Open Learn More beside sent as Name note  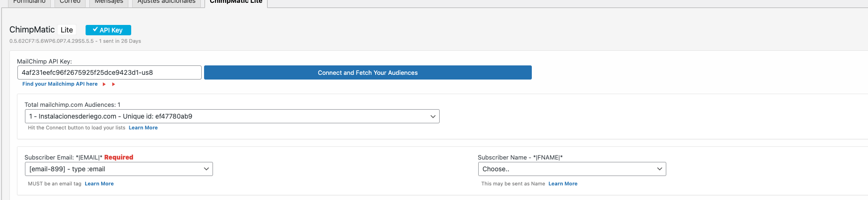click(563, 184)
